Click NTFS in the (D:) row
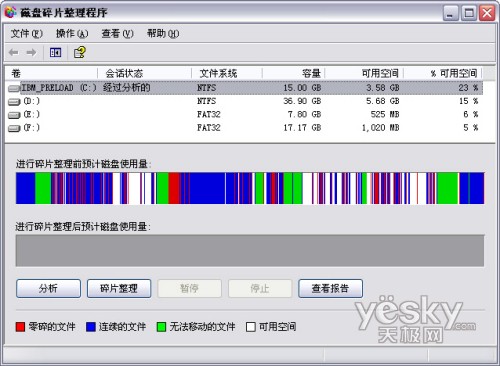 pos(206,101)
